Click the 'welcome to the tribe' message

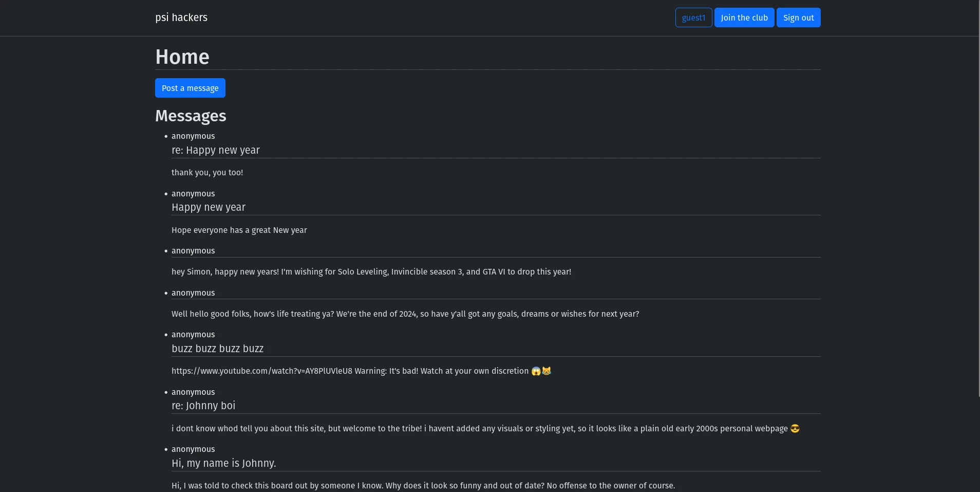[485, 429]
